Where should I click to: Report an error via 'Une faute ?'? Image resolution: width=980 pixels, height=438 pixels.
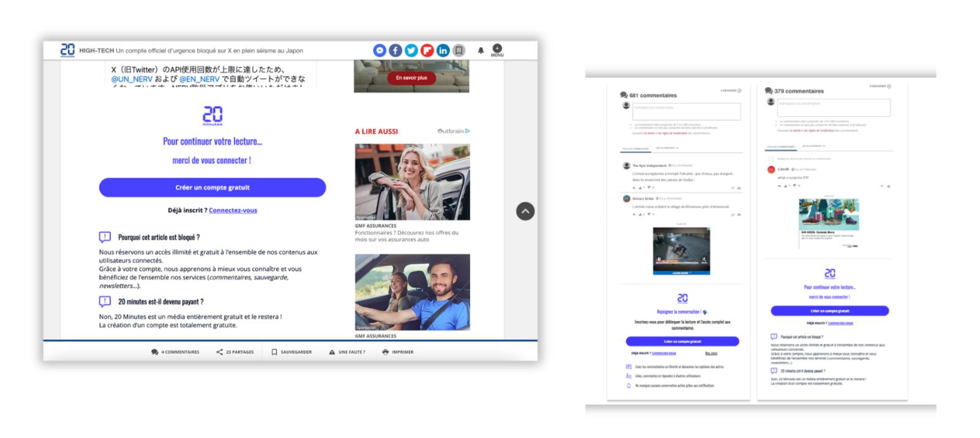point(347,352)
